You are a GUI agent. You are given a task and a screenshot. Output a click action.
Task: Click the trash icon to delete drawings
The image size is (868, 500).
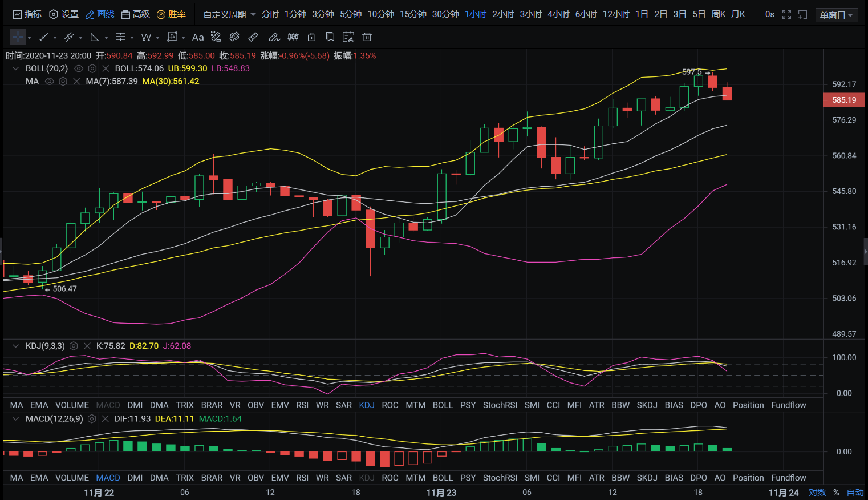click(367, 37)
